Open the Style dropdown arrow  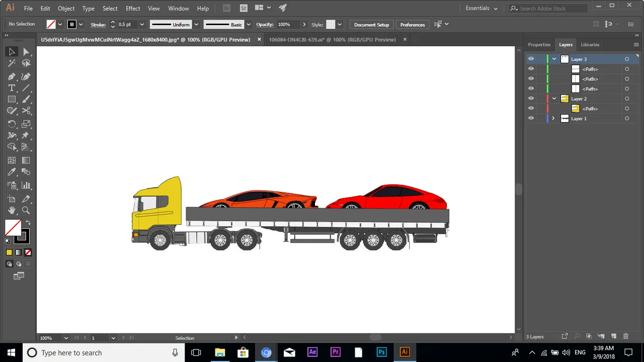pyautogui.click(x=340, y=24)
